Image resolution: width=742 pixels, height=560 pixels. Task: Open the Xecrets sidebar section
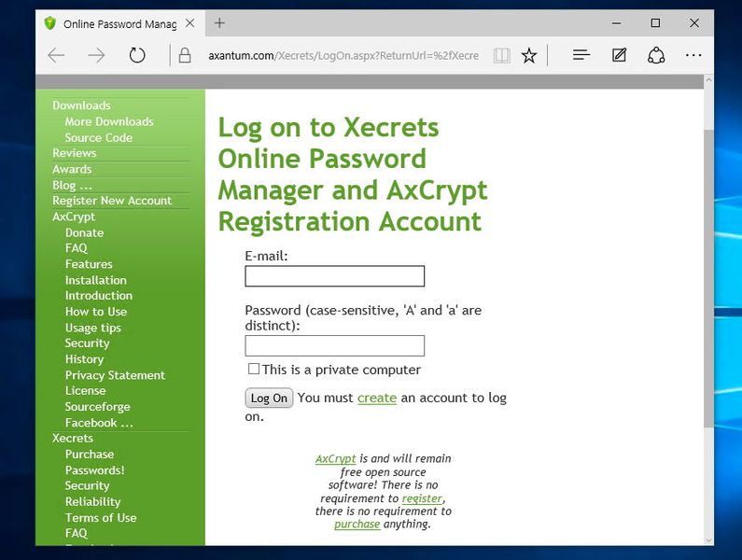click(x=73, y=438)
